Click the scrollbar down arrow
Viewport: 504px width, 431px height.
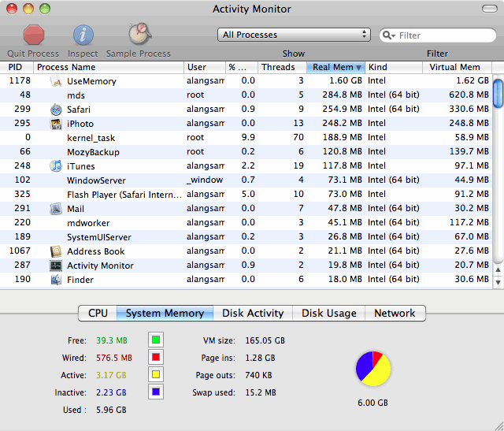click(x=498, y=282)
